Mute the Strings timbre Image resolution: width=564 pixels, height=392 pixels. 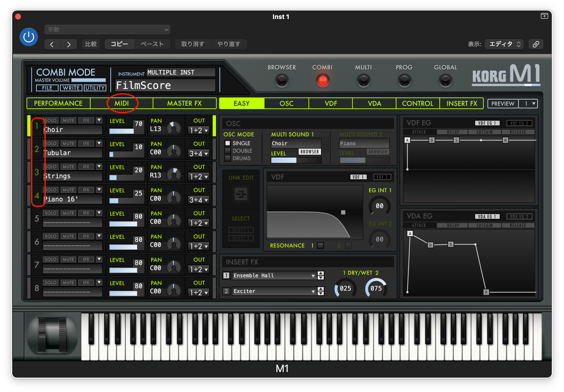click(68, 167)
